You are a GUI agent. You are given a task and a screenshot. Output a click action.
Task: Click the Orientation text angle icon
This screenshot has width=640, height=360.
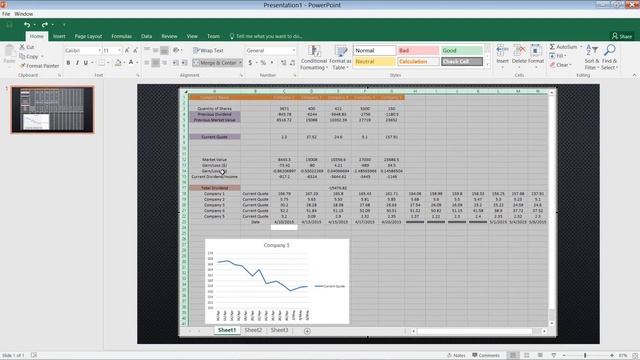176,50
